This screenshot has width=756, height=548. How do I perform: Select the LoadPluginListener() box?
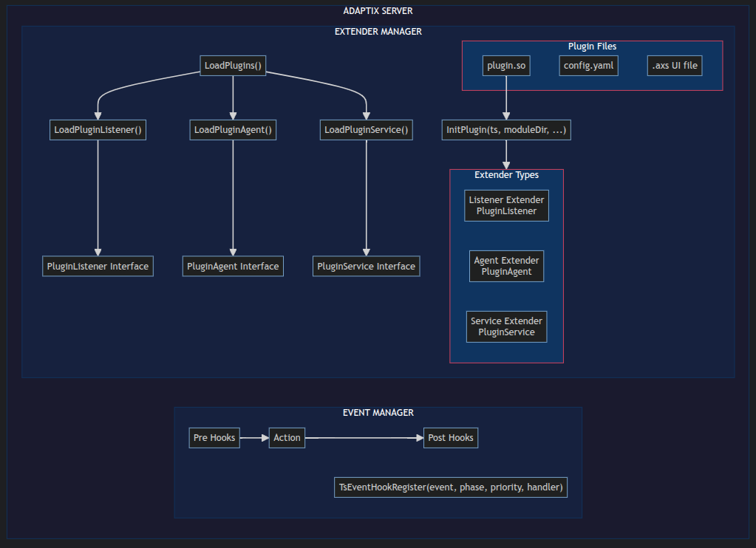pyautogui.click(x=98, y=130)
